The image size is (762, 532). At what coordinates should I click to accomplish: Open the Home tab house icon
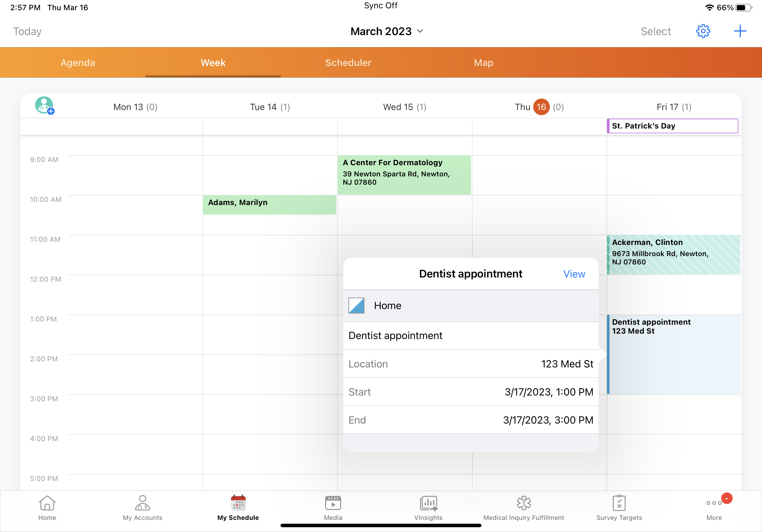47,508
